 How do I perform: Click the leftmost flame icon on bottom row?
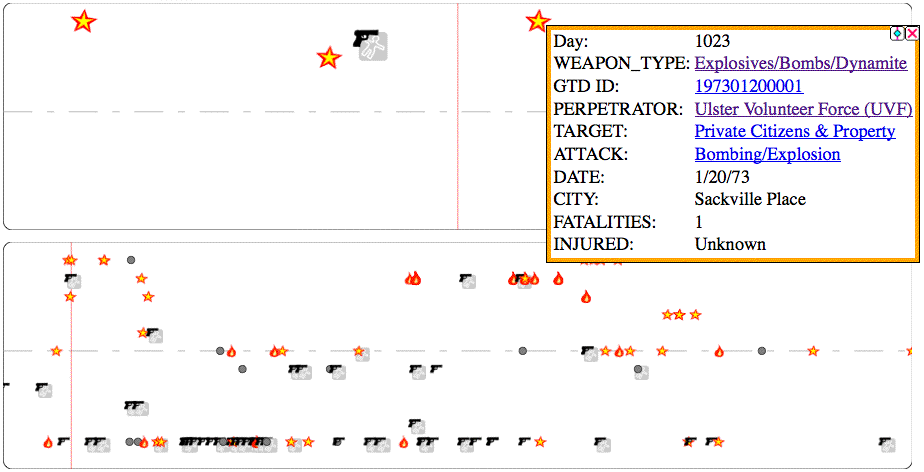tap(48, 442)
